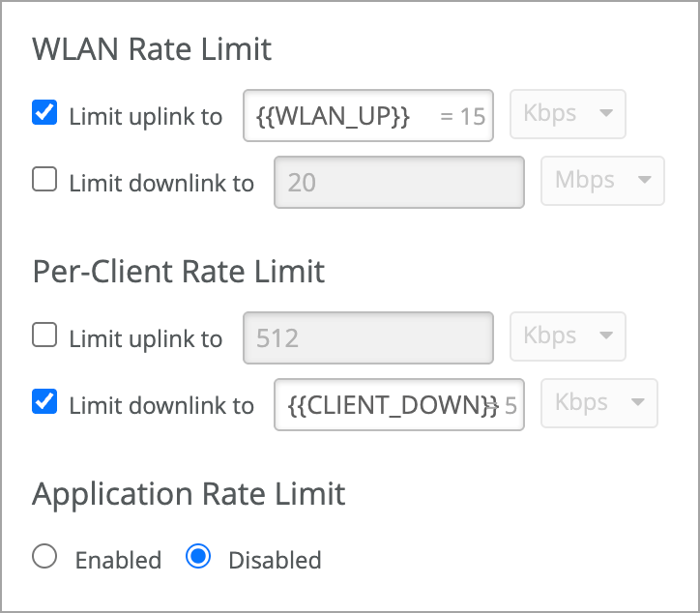The image size is (700, 613).
Task: Click the WLAN Rate Limit heading
Action: pos(152,48)
